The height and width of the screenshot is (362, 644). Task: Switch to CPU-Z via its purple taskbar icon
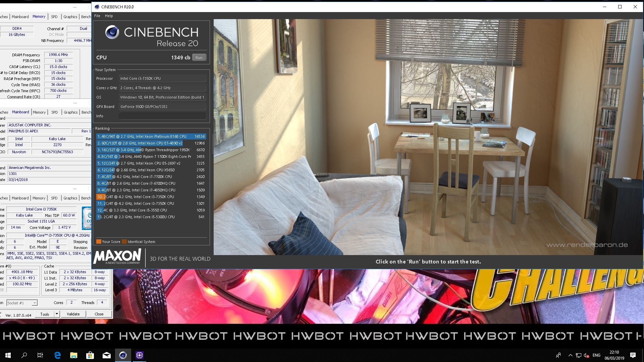139,355
